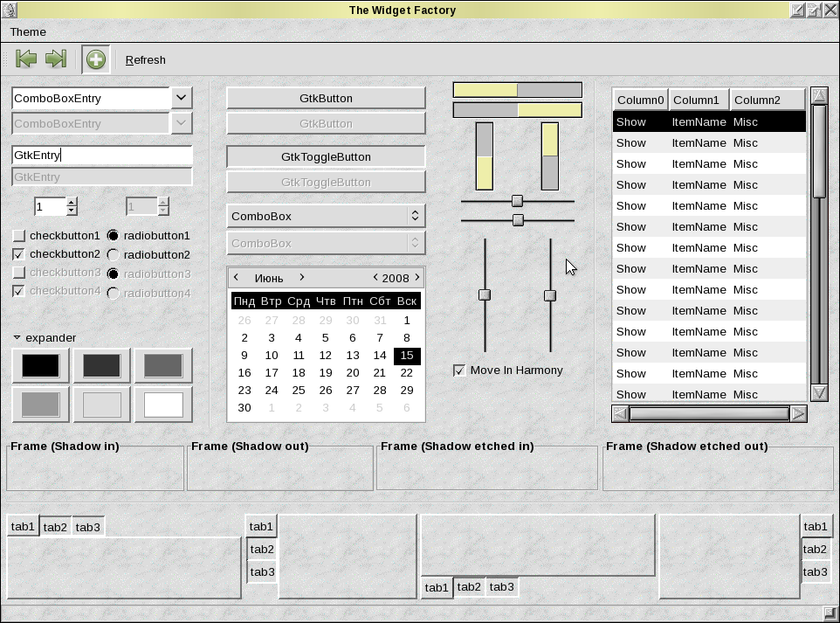Toggle the GtkToggleButton
Viewport: 840px width, 623px height.
coord(326,157)
